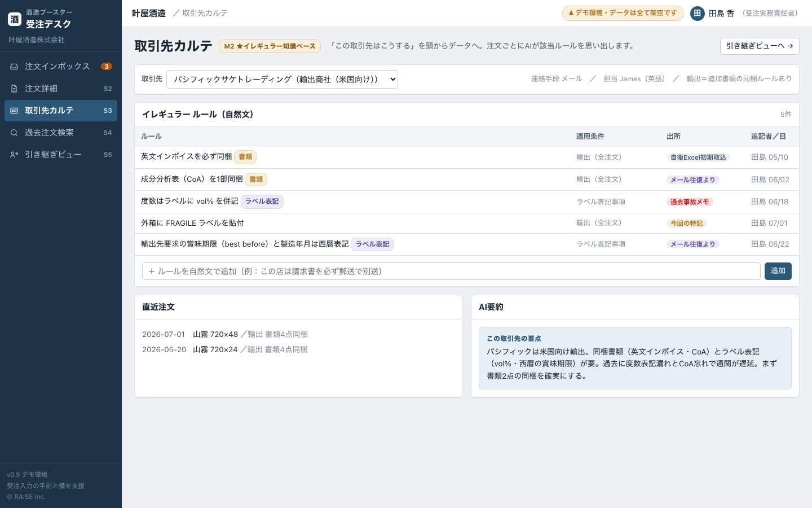Click the inbox count badge 3

pos(106,67)
